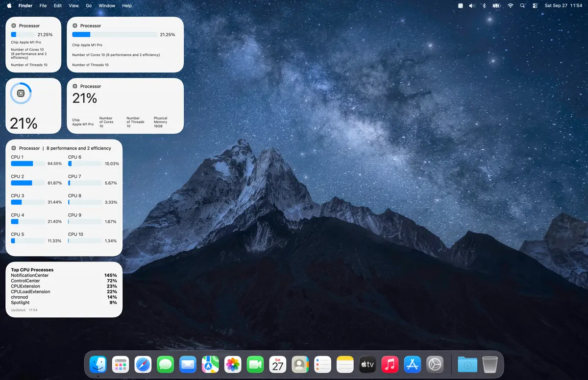Viewport: 588px width, 380px height.
Task: Show the Wi-Fi status menu
Action: point(510,6)
